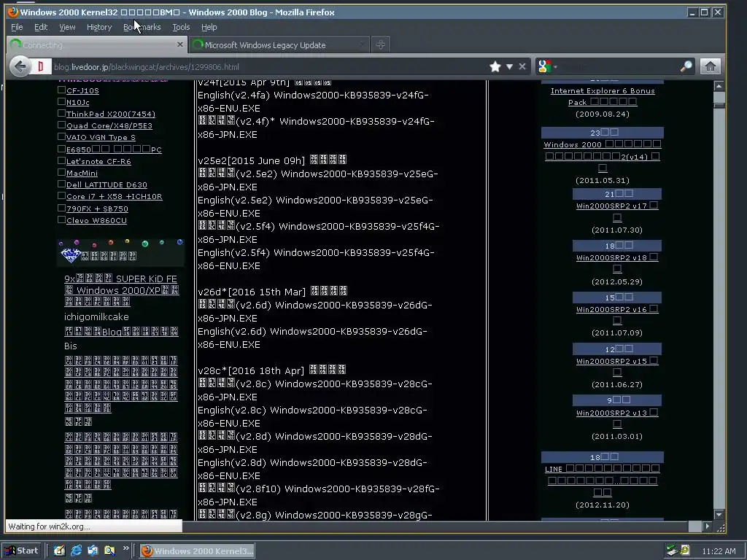Open the 790FX + SB750 link
This screenshot has width=747, height=560.
[97, 209]
